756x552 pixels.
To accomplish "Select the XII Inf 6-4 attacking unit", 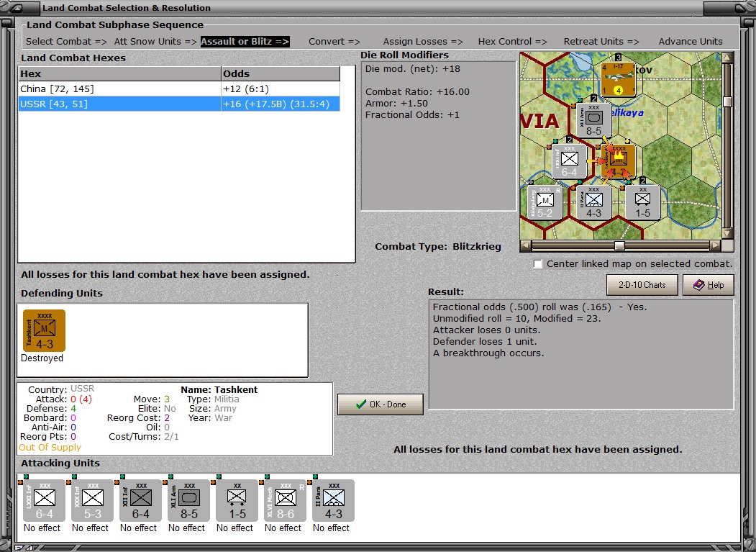I will (x=141, y=500).
